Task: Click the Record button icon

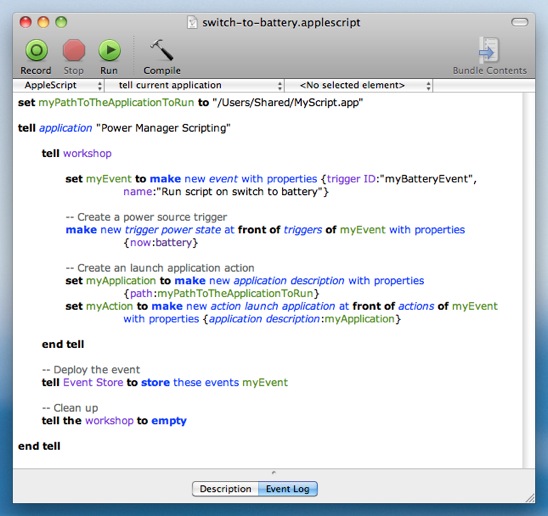Action: [36, 50]
